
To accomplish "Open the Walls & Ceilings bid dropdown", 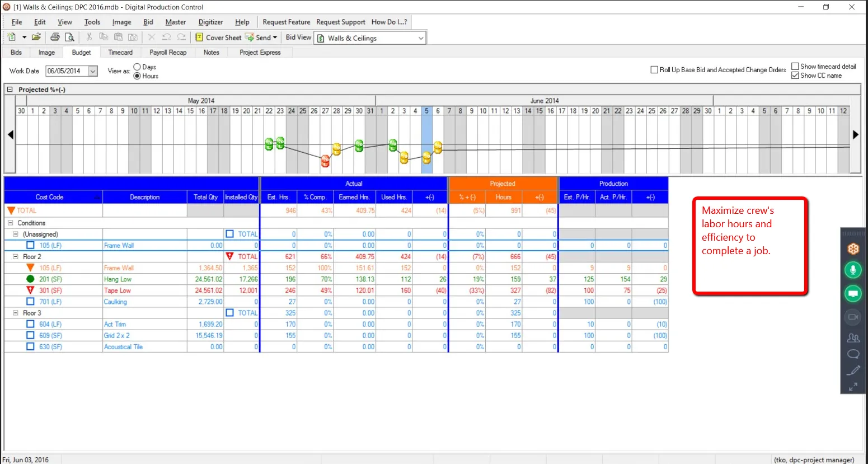I will (421, 38).
